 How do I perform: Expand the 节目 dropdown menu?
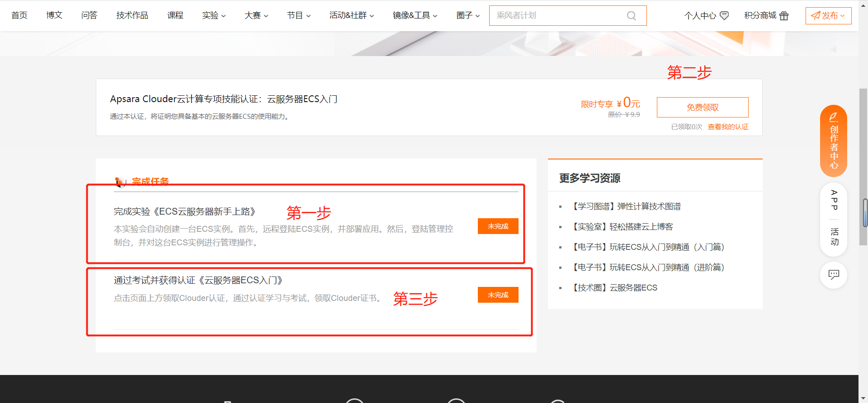(x=299, y=15)
